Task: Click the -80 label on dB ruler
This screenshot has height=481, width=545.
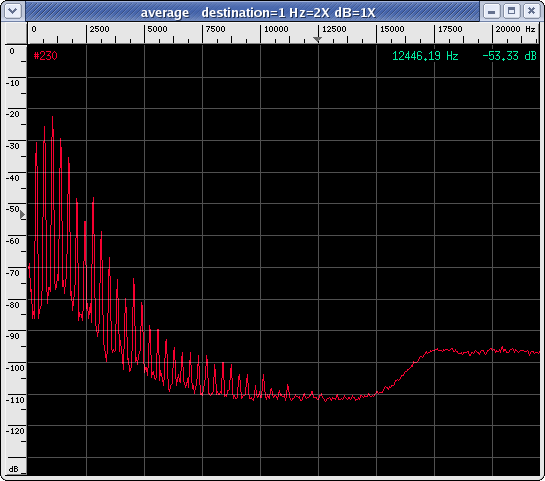Action: (x=13, y=305)
